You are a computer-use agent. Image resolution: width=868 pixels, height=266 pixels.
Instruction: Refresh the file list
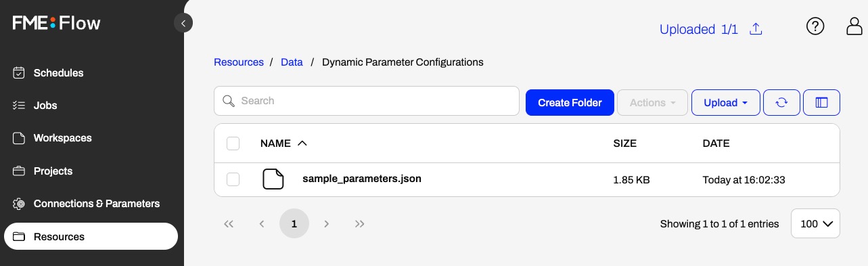click(x=781, y=103)
